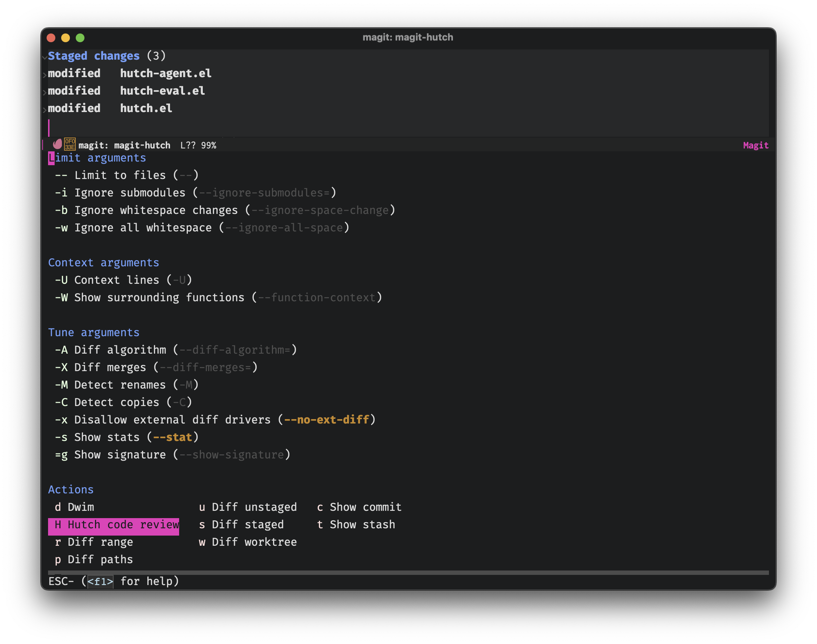
Task: Click the Magit mode indicator
Action: pos(756,146)
